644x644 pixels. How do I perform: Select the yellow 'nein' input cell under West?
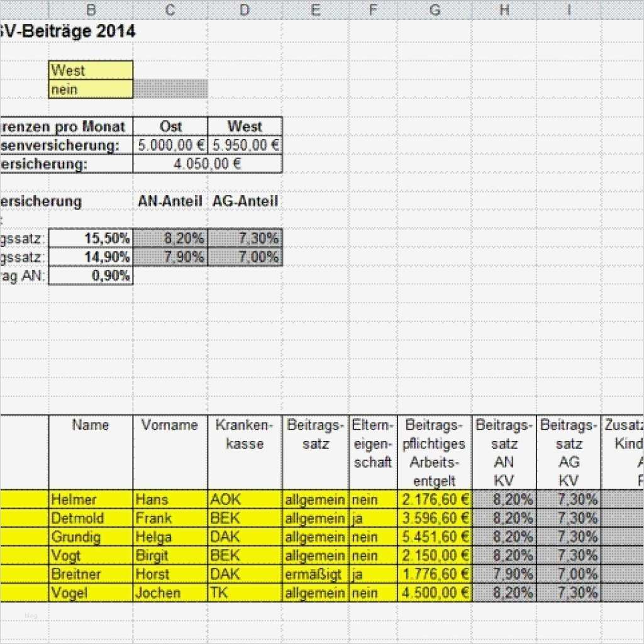coord(91,89)
